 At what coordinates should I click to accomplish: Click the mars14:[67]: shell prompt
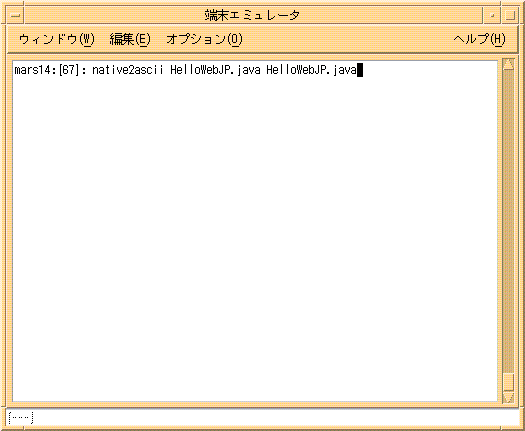(x=51, y=71)
